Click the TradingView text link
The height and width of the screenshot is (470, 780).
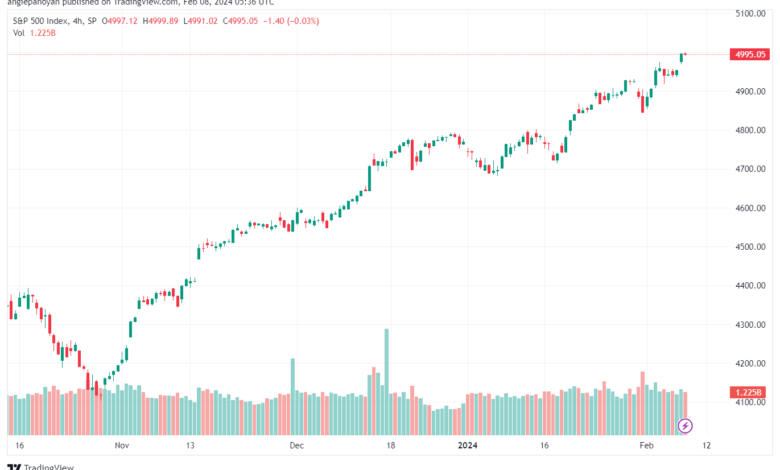tap(49, 467)
